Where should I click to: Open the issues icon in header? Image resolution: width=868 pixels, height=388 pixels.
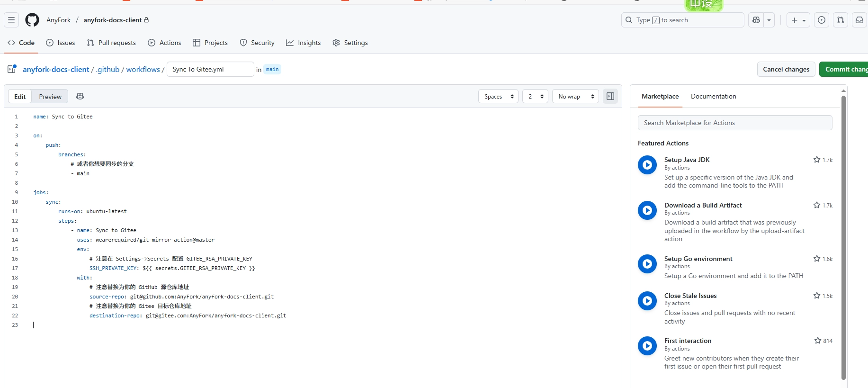pos(822,20)
